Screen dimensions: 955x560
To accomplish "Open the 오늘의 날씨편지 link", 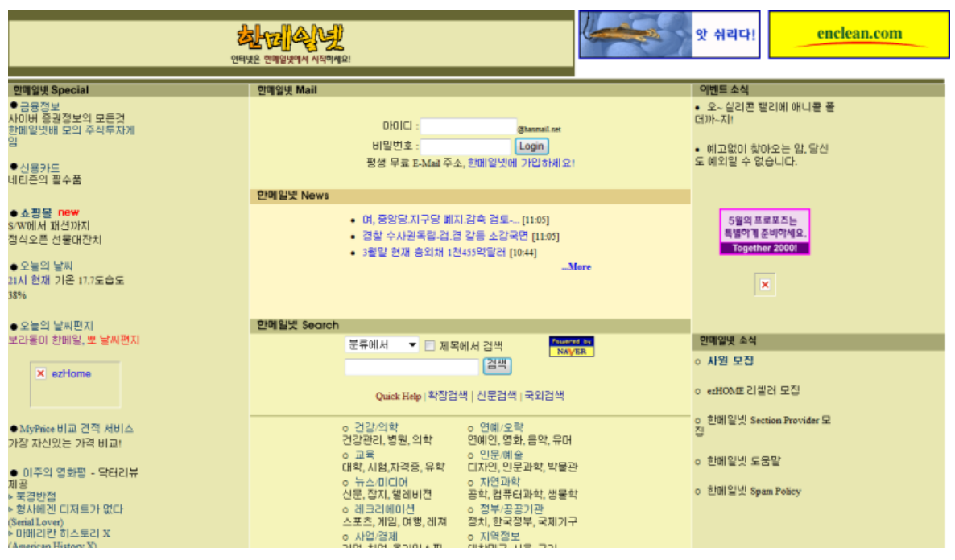I will (56, 326).
